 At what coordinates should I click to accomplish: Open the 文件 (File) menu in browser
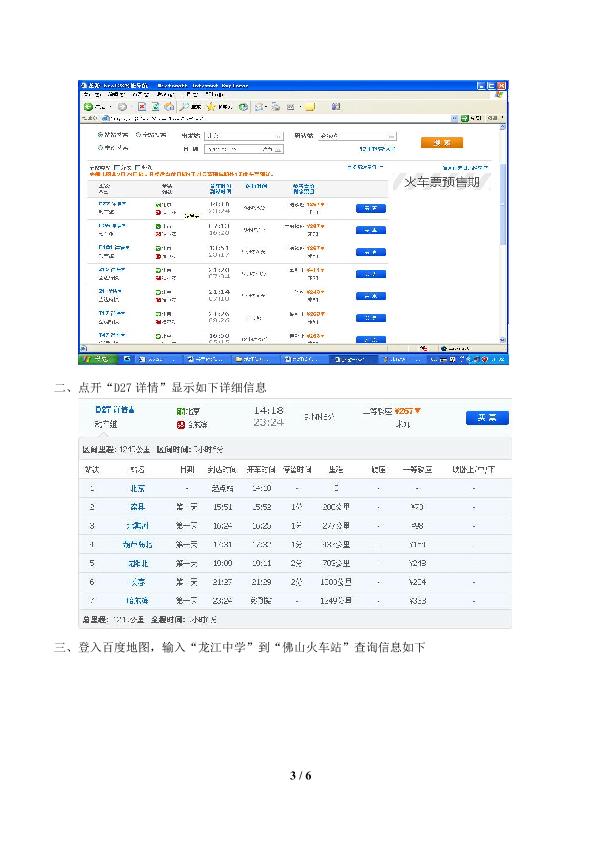pos(90,95)
